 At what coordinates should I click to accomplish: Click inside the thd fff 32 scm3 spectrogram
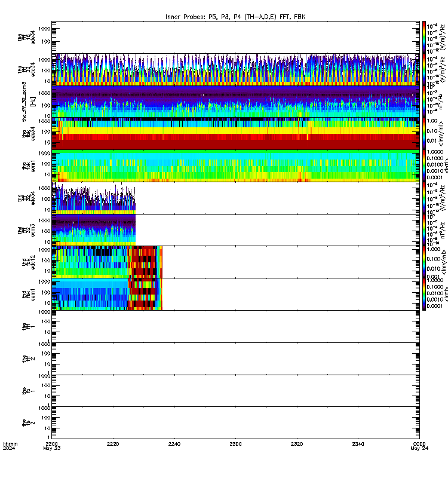[94, 230]
